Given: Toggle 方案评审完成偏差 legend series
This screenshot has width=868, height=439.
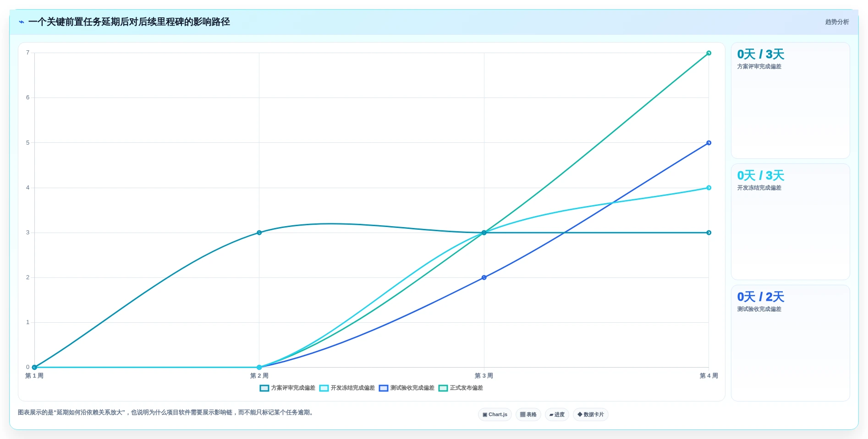Looking at the screenshot, I should (287, 388).
